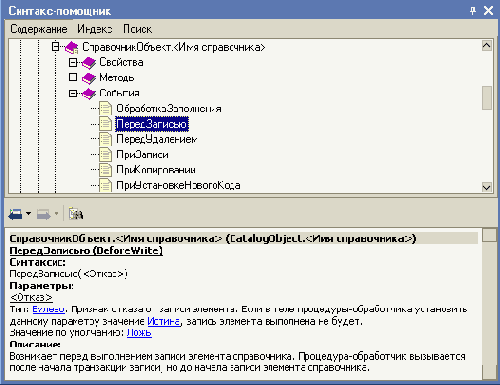Switch to the Индекс tab
Viewport: 500px width, 385px height.
(x=95, y=29)
